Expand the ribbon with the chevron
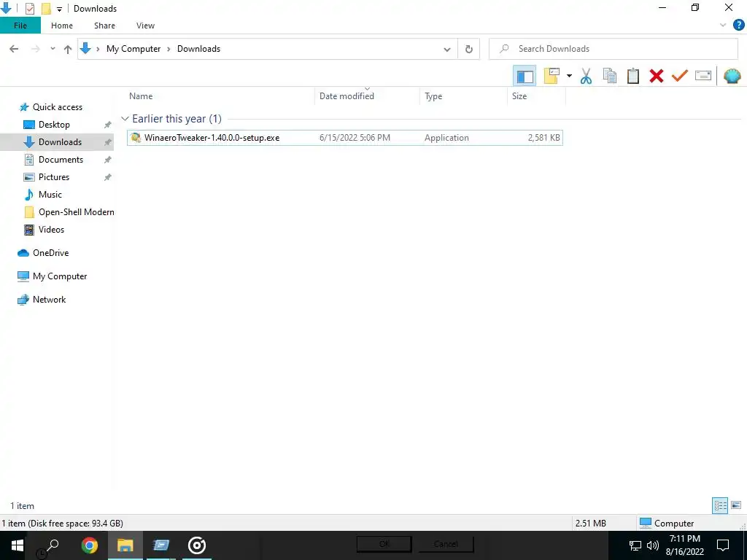 point(723,26)
